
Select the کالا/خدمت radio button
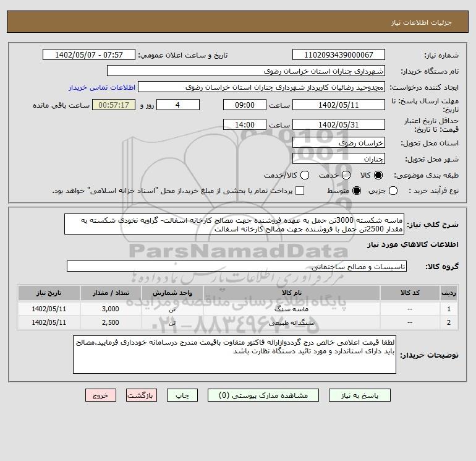point(305,175)
